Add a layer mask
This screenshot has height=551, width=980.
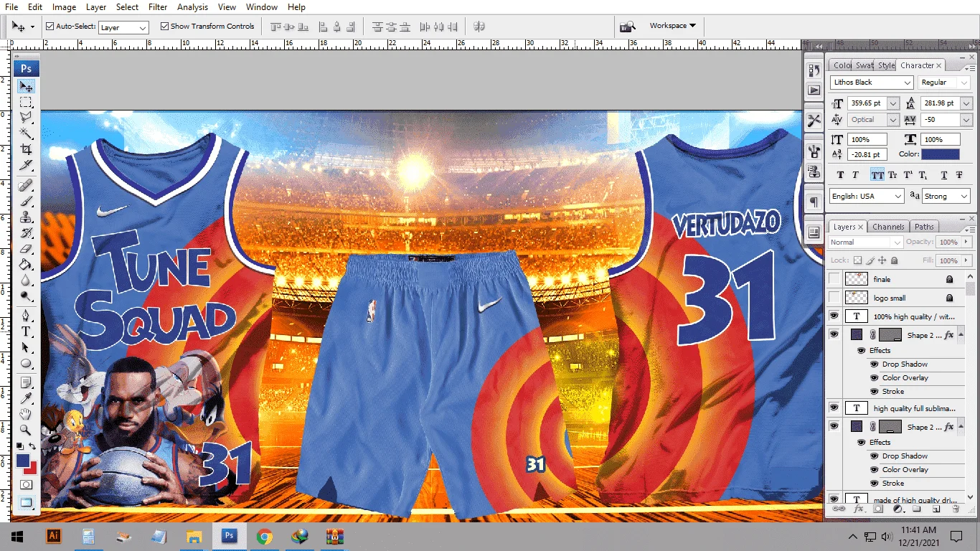pyautogui.click(x=878, y=509)
